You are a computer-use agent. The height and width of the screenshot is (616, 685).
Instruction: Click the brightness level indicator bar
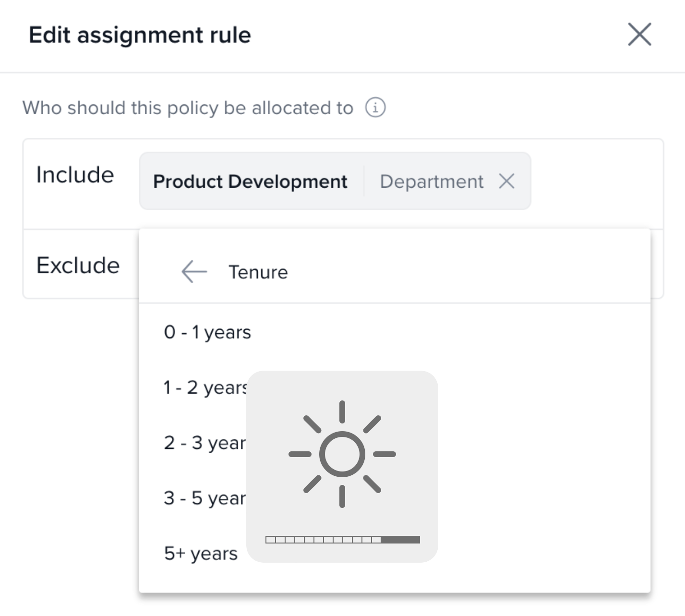point(342,540)
